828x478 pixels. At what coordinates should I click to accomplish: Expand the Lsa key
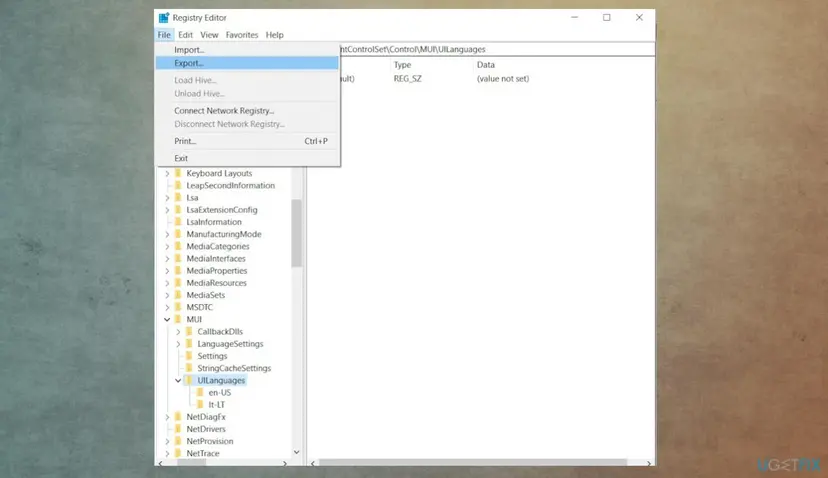(167, 198)
